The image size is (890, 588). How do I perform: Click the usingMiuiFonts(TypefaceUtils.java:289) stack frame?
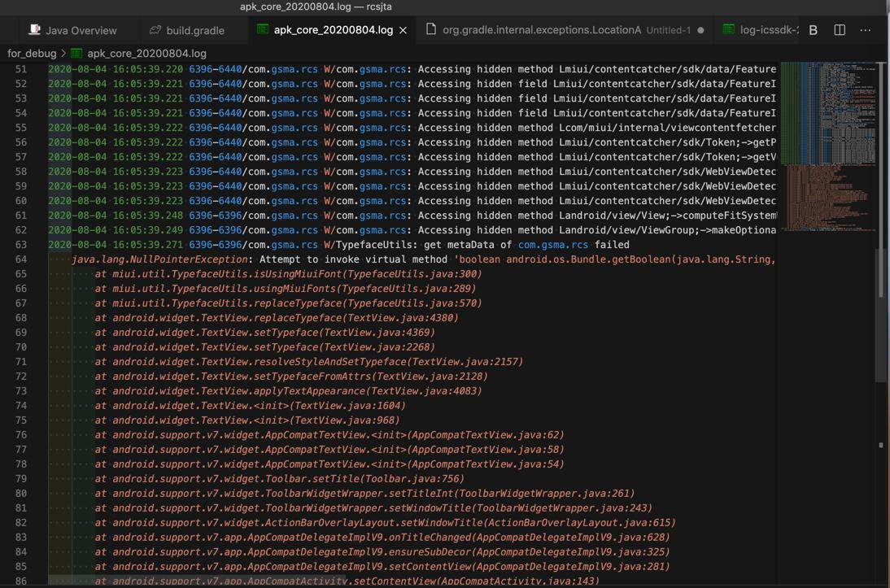(x=286, y=289)
